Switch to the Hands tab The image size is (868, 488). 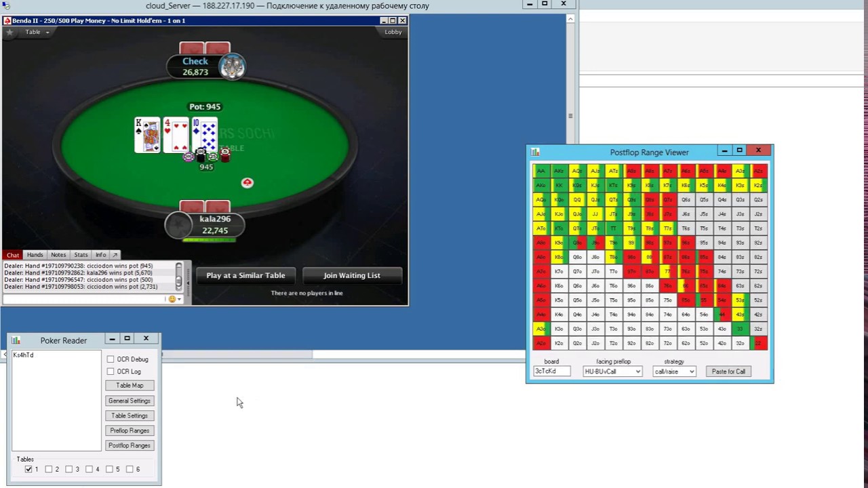pyautogui.click(x=35, y=255)
